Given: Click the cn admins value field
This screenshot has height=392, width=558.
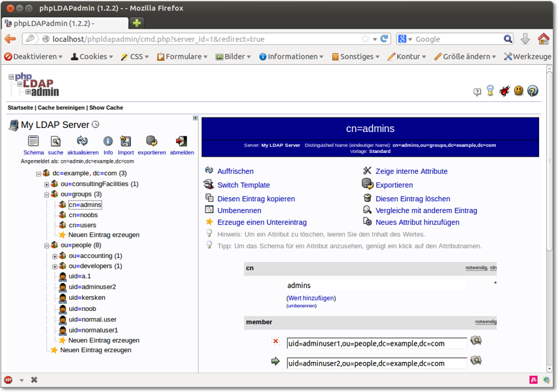Looking at the screenshot, I should point(375,286).
